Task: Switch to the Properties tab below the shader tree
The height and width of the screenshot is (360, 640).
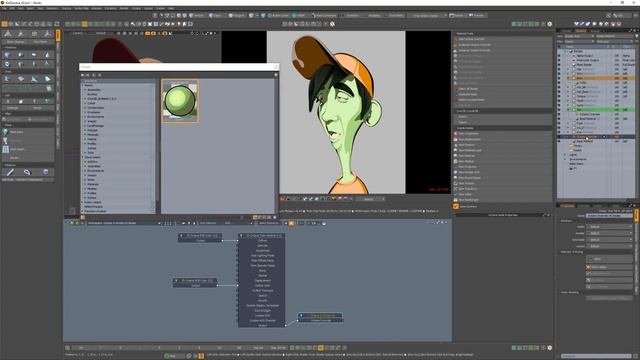Action: 567,206
